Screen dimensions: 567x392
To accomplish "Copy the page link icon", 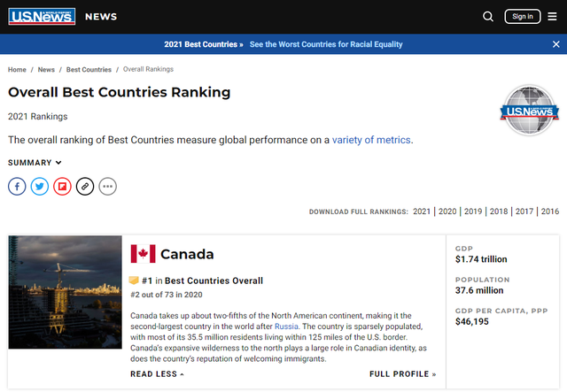I will [85, 187].
